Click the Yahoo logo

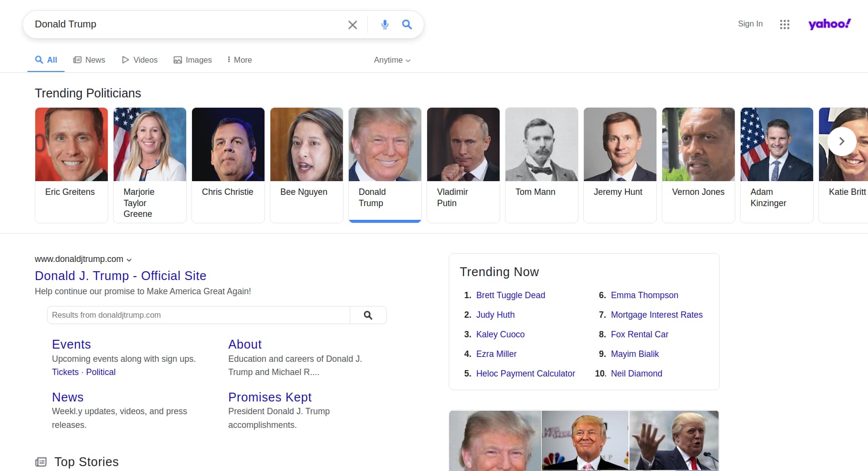click(830, 24)
